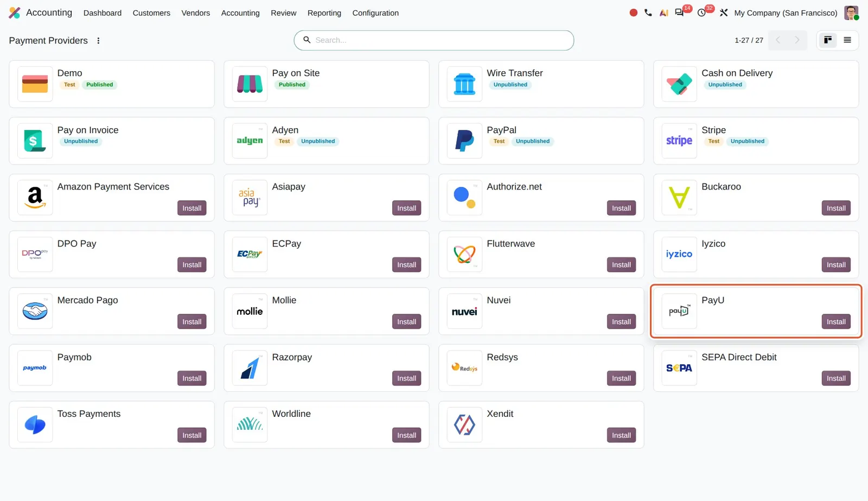Install Authorize.net provider

[x=622, y=208]
